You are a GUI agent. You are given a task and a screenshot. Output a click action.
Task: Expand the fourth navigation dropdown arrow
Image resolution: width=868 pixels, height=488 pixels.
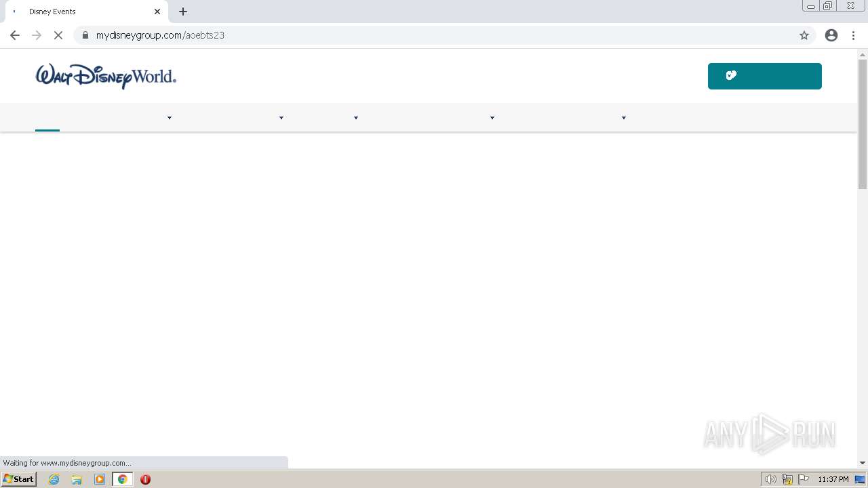click(x=492, y=118)
